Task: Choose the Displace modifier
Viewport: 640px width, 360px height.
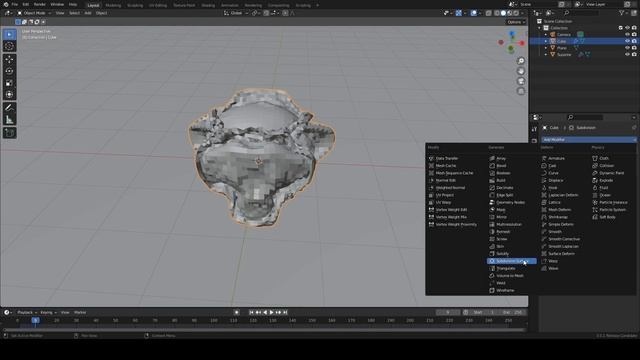Action: click(x=553, y=180)
